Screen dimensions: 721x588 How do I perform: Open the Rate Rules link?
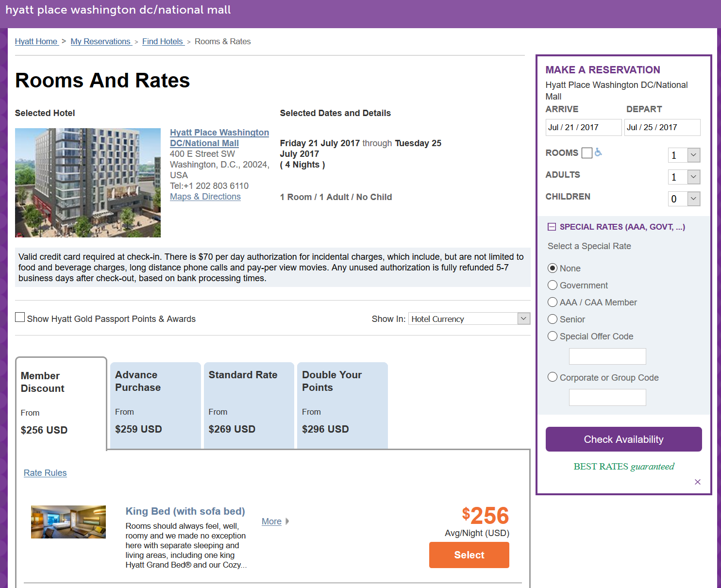point(45,473)
